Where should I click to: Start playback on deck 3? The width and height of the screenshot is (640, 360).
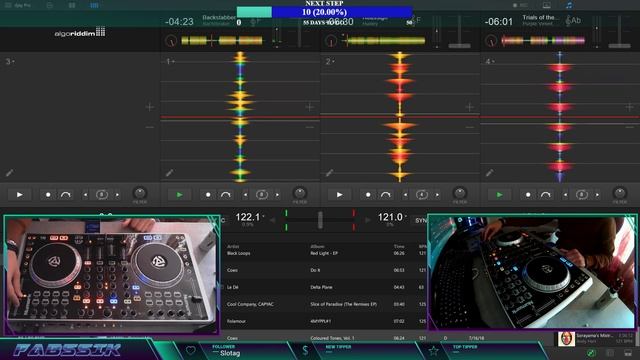[20, 195]
